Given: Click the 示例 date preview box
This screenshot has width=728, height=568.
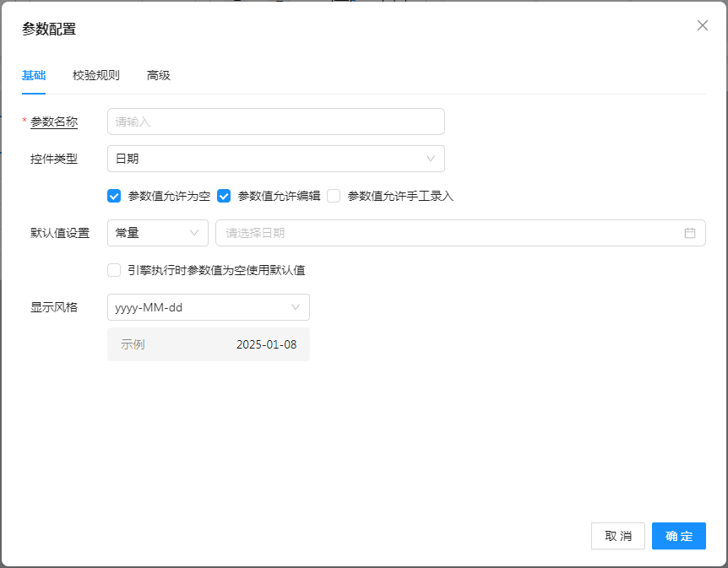Looking at the screenshot, I should [x=208, y=344].
